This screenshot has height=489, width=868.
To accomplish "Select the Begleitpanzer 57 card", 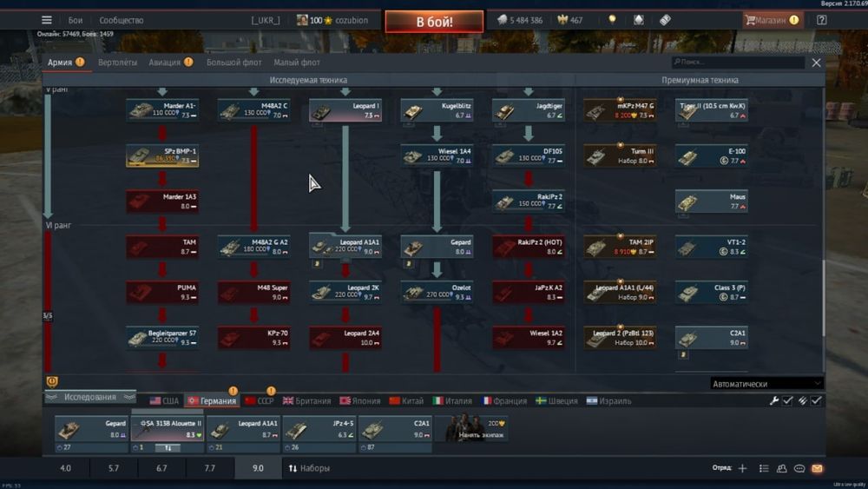I will click(162, 338).
